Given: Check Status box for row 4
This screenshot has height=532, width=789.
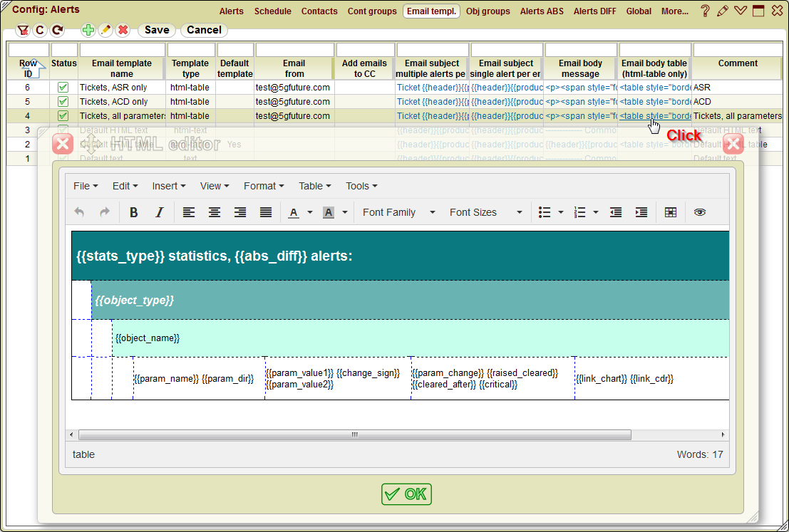Looking at the screenshot, I should click(x=63, y=115).
